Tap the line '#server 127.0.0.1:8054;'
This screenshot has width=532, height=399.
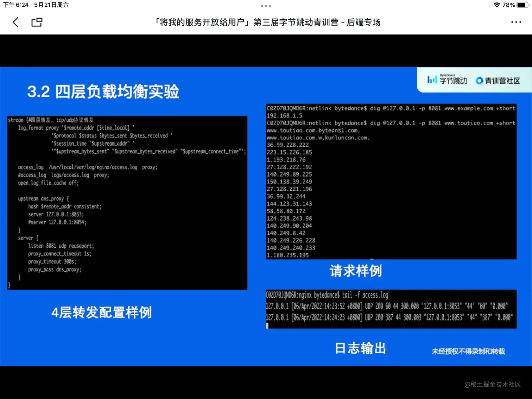[x=57, y=222]
